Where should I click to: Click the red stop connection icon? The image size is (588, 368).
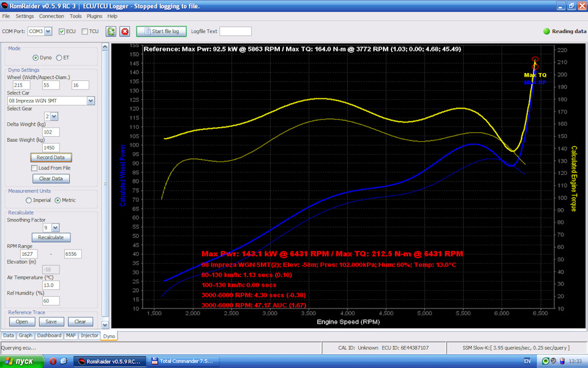point(125,31)
